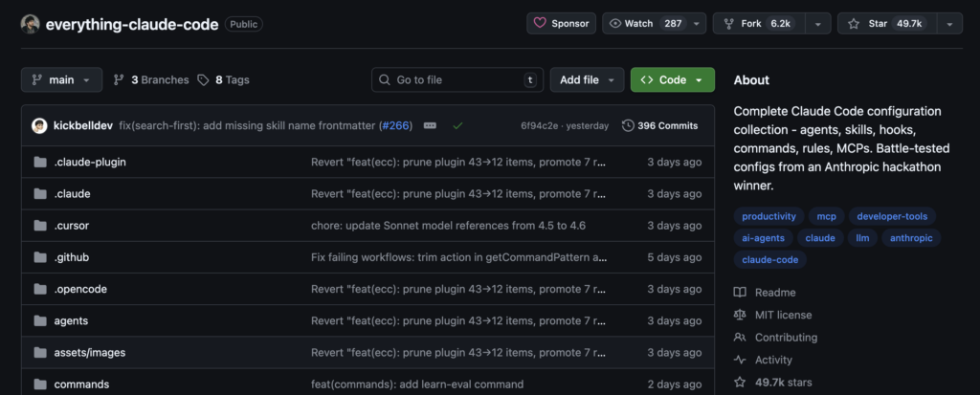Open the Star lists dropdown arrow

(x=948, y=24)
